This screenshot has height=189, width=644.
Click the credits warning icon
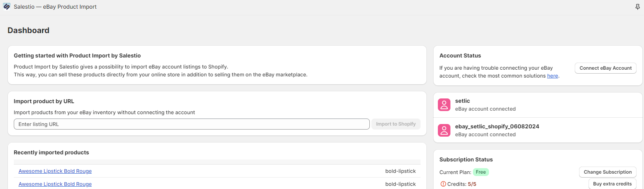point(443,184)
